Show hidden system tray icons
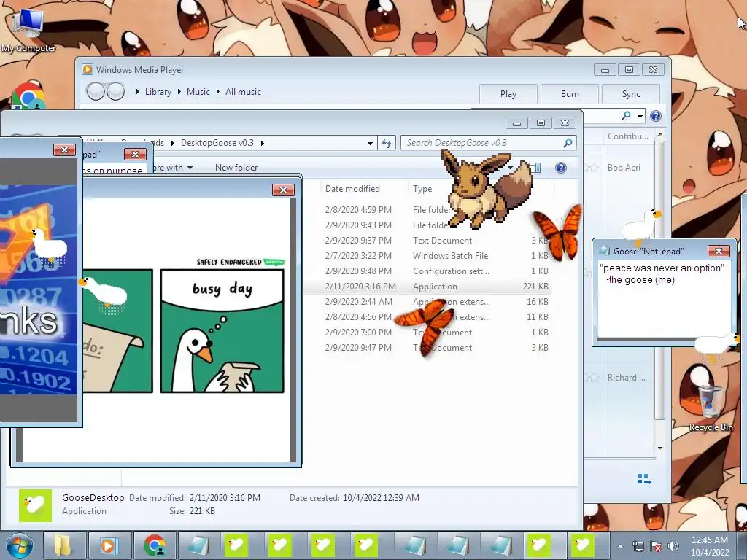The image size is (747, 560). tap(620, 546)
